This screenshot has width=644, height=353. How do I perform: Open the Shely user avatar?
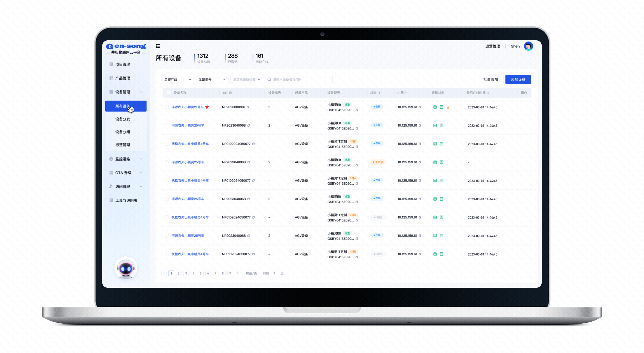[x=528, y=46]
